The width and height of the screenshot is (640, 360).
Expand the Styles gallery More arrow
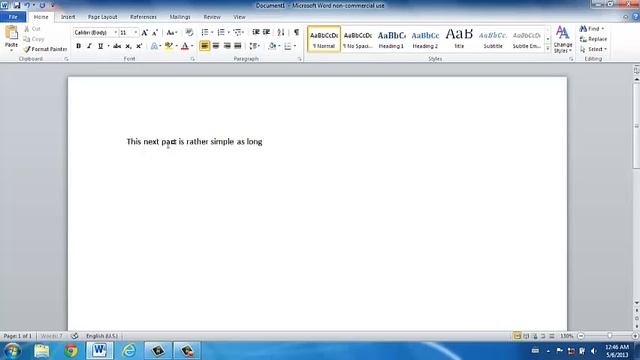click(548, 48)
